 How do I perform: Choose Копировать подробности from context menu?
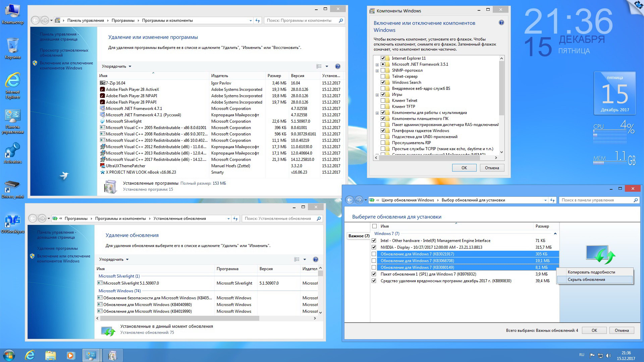click(x=591, y=272)
